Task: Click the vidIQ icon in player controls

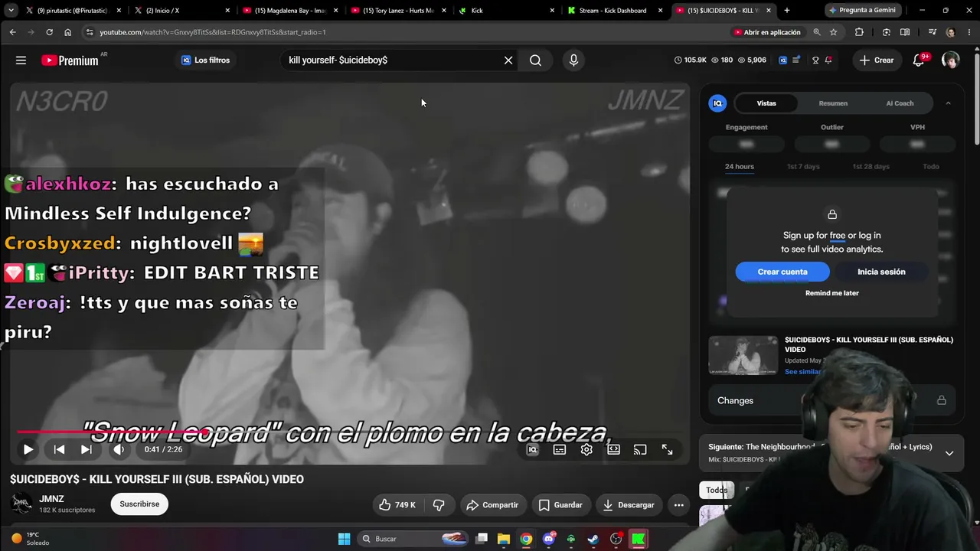Action: 533,450
